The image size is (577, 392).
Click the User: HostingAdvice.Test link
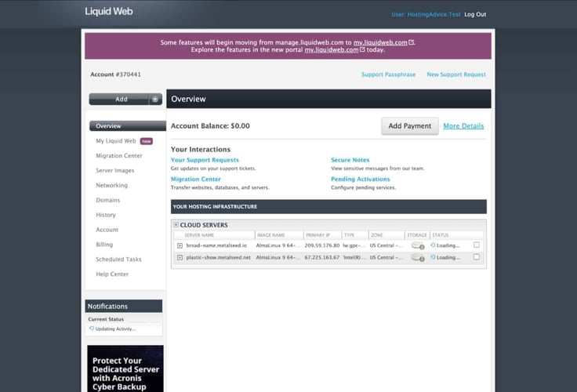click(426, 14)
